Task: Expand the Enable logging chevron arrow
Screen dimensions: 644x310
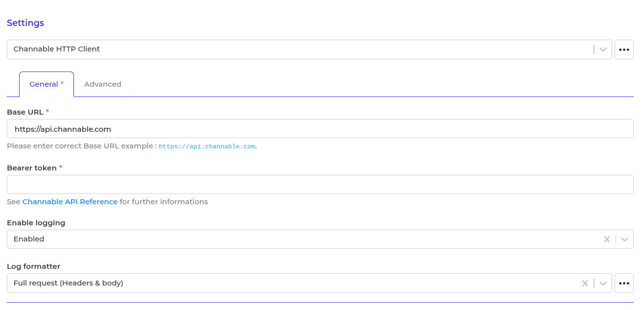Action: pyautogui.click(x=624, y=239)
